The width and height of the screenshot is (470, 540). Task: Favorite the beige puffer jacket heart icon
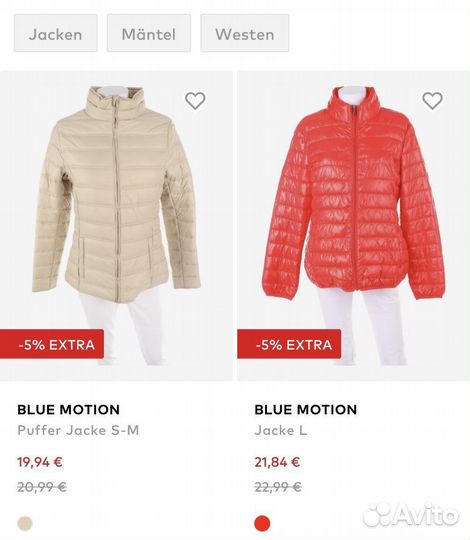tap(195, 101)
